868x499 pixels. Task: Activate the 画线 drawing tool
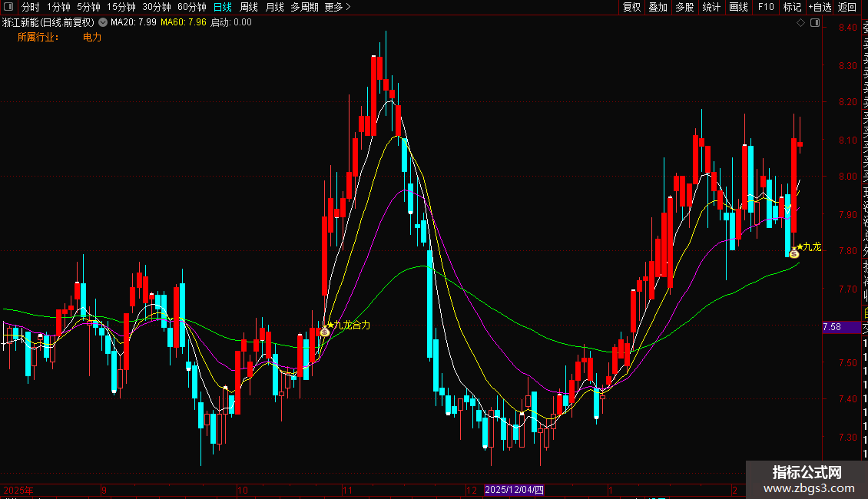pyautogui.click(x=738, y=7)
